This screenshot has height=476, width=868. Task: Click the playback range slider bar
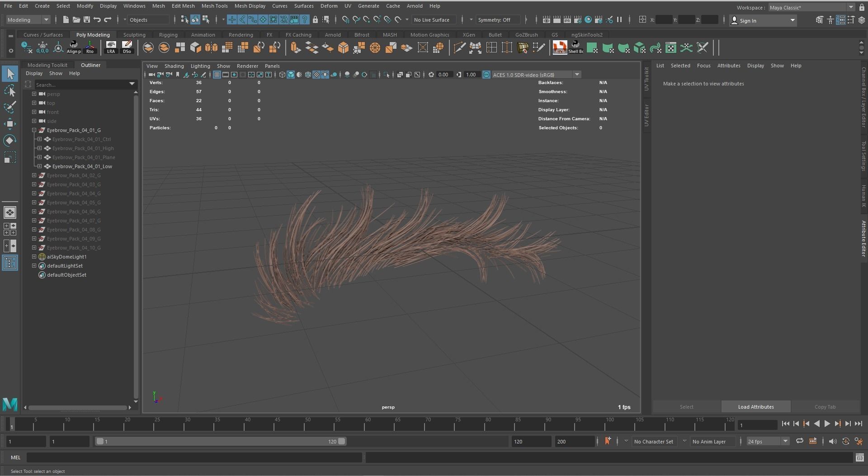click(221, 441)
